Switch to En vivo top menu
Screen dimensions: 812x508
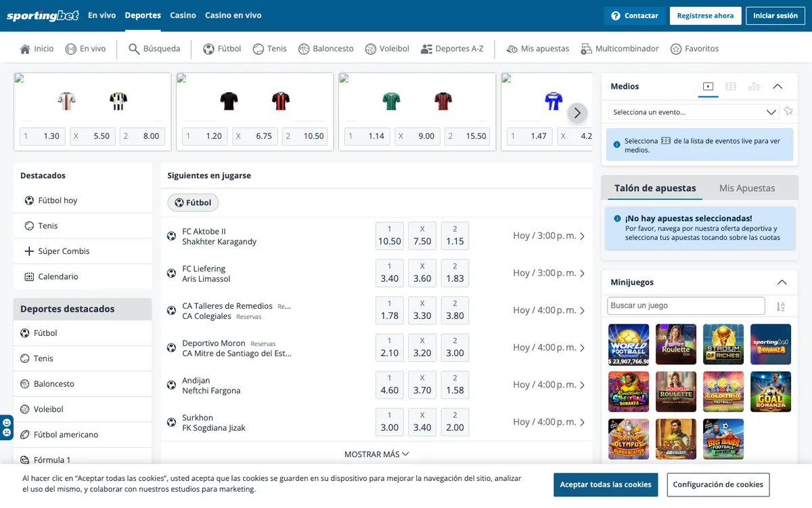pos(102,16)
